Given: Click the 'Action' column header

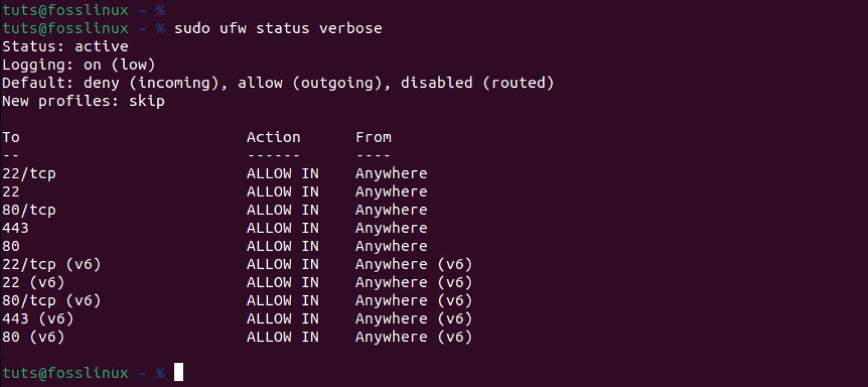Looking at the screenshot, I should click(274, 137).
